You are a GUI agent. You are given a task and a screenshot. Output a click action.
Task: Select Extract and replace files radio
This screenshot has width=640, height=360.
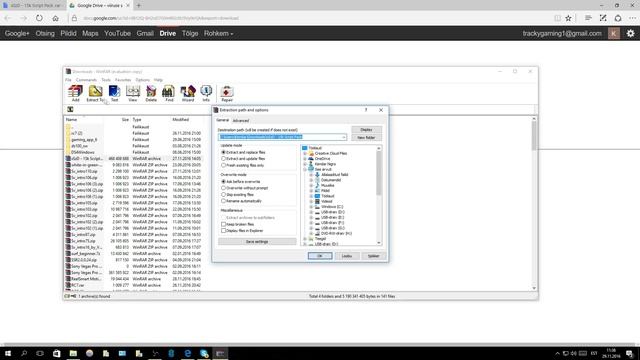tap(223, 152)
